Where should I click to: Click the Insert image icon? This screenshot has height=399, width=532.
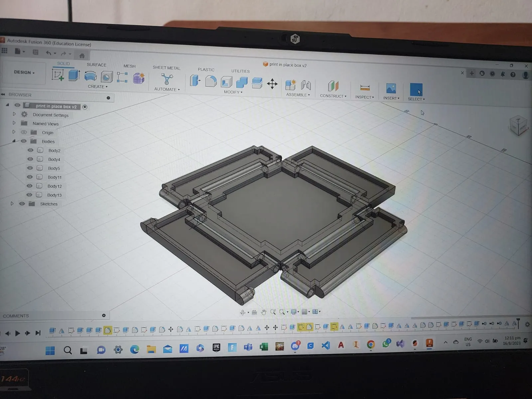[x=391, y=88]
